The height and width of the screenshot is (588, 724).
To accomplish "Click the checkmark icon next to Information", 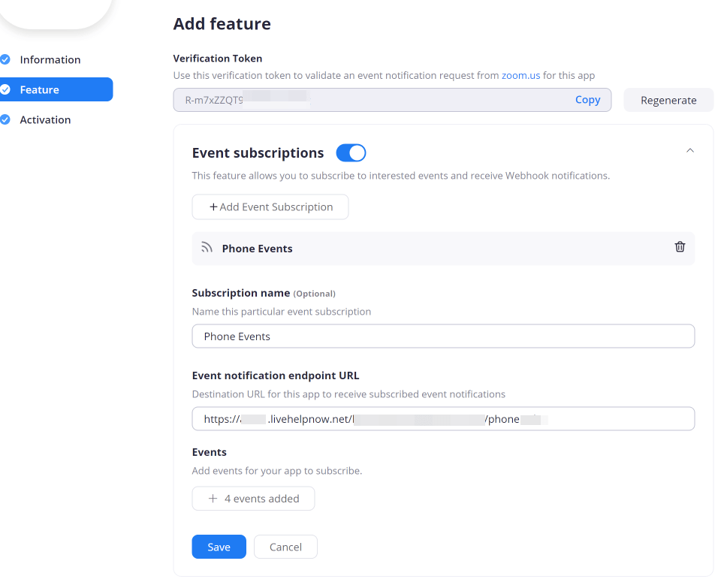I will (8, 59).
